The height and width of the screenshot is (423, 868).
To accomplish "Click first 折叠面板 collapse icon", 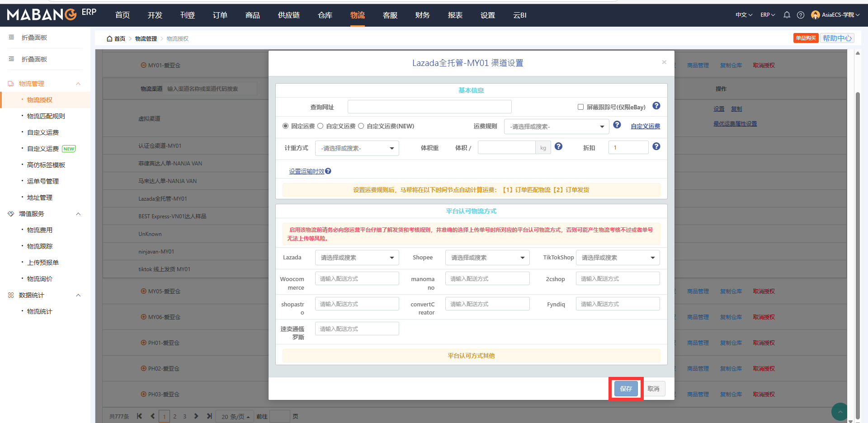I will pos(11,38).
